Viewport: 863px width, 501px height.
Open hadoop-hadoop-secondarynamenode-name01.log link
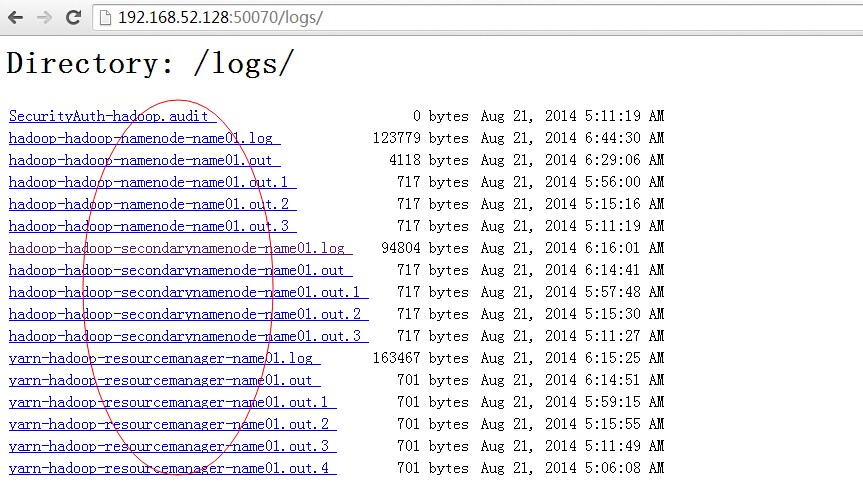(178, 248)
